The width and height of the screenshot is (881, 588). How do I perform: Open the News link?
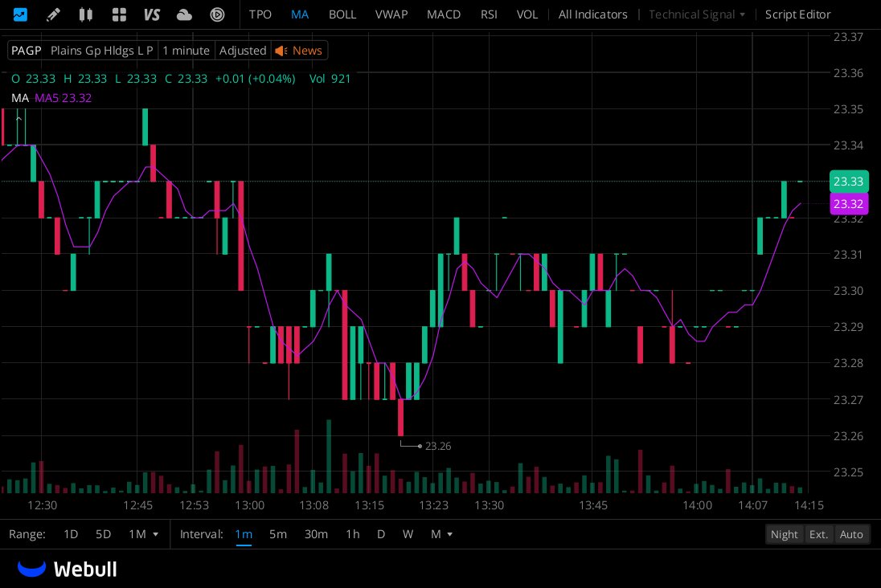tap(307, 51)
